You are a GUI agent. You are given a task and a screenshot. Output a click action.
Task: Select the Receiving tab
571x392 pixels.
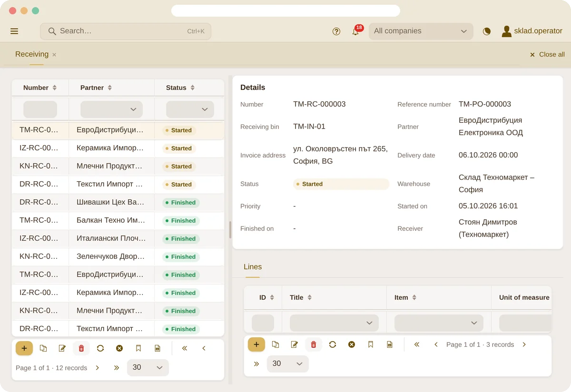(32, 54)
